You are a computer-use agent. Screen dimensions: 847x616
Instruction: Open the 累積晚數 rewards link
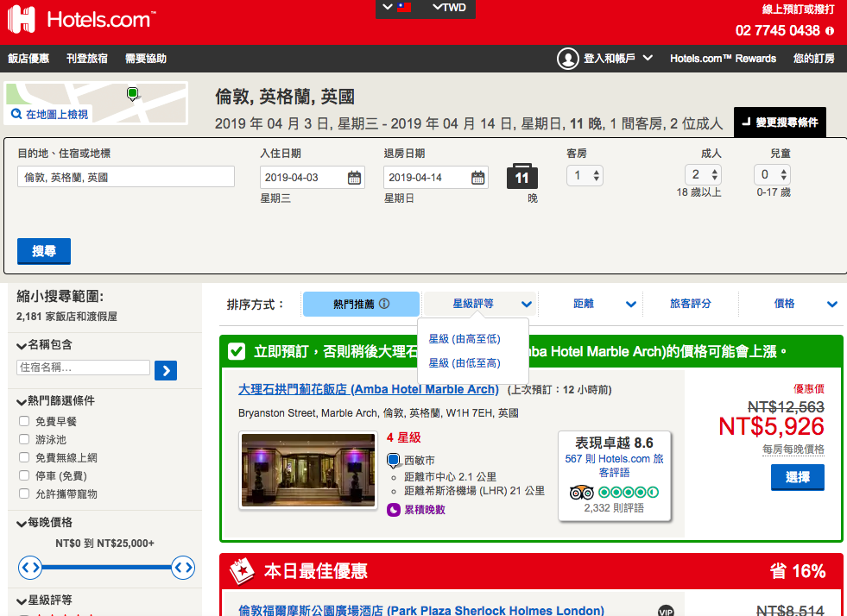[x=425, y=510]
